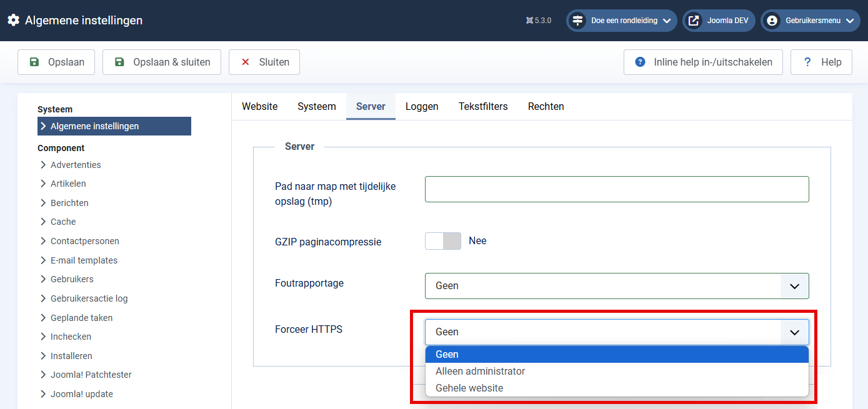Choose 'Gehele website' option for Forceer HTTPS
The image size is (868, 409).
click(469, 388)
